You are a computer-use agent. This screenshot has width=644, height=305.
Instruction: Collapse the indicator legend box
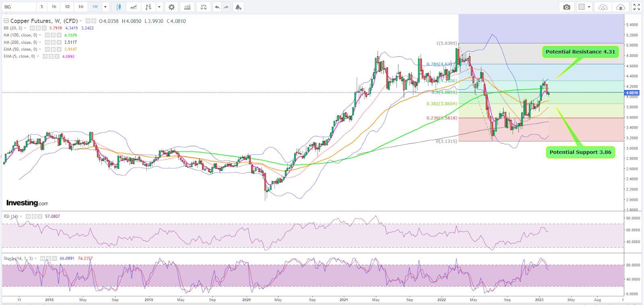pos(6,21)
